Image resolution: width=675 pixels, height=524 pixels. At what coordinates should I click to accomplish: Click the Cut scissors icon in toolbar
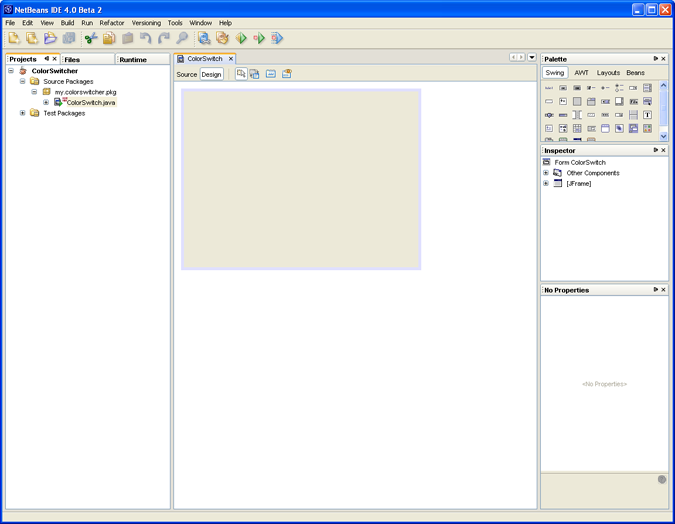coord(91,38)
